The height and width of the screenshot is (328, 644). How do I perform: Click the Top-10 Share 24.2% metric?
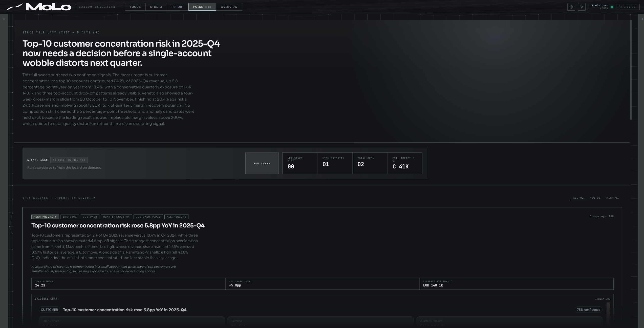click(x=128, y=284)
